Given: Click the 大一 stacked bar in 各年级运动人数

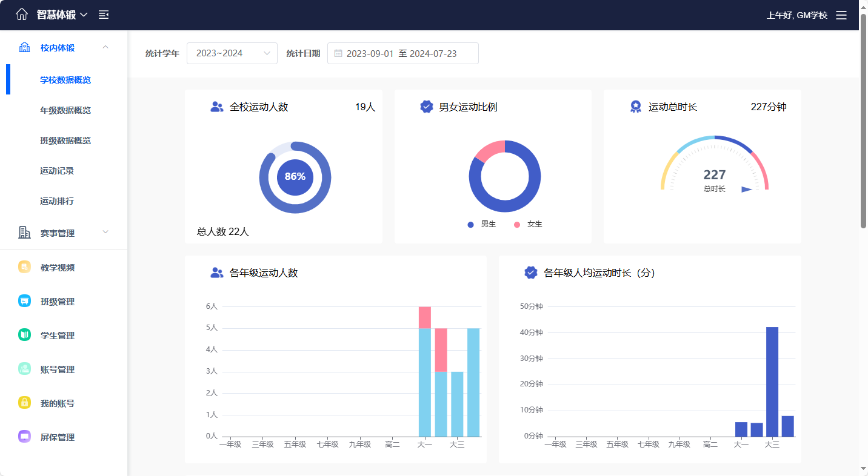Looking at the screenshot, I should [x=425, y=371].
